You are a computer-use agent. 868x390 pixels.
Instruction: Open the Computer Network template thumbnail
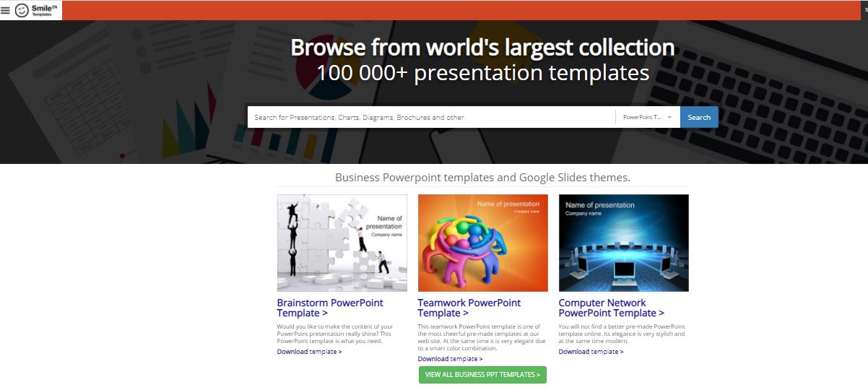pos(623,243)
